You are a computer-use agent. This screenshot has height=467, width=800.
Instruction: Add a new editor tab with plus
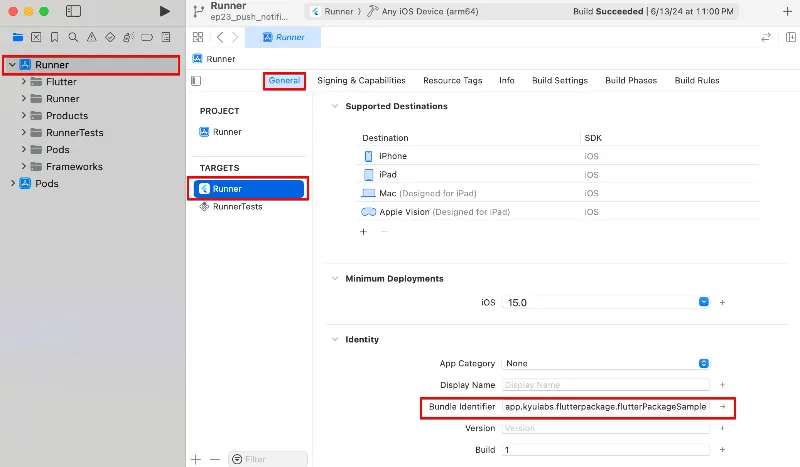click(787, 11)
